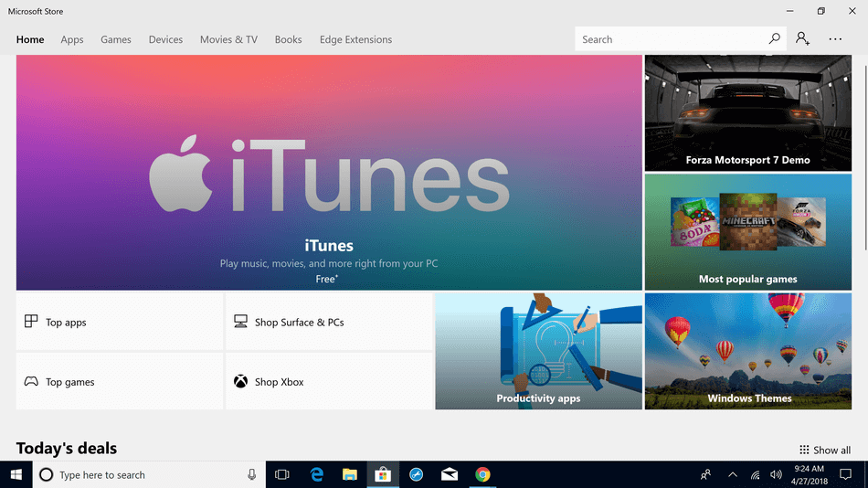Open the three-dot See more menu
The width and height of the screenshot is (868, 488).
point(835,39)
